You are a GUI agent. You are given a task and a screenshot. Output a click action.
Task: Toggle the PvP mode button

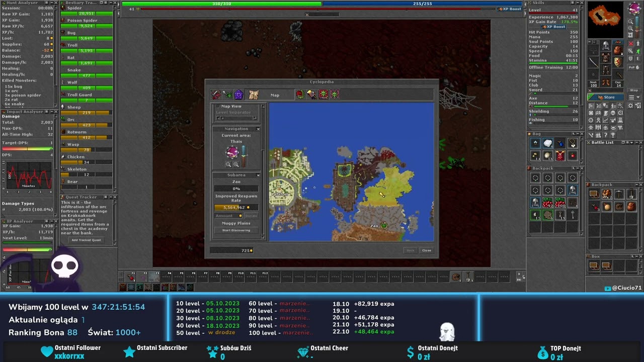(634, 67)
